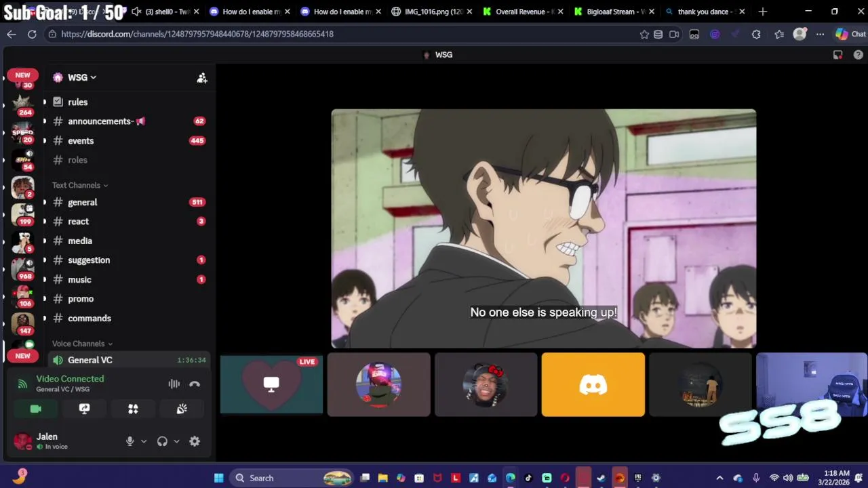Click the NEW unread indicator at top of server list
868x488 pixels.
pyautogui.click(x=22, y=75)
